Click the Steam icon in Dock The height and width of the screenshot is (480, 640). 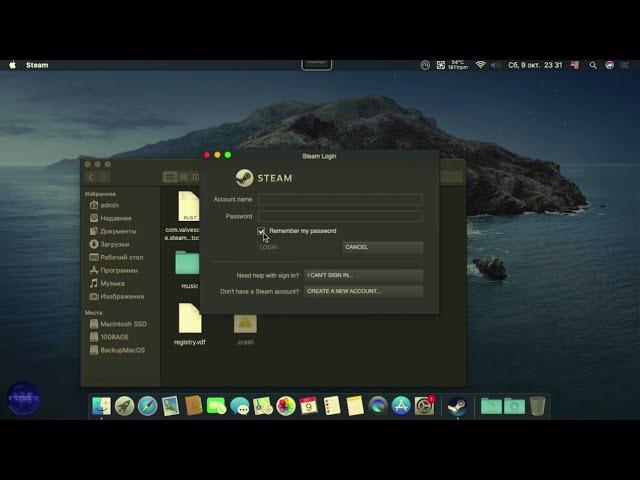click(457, 406)
